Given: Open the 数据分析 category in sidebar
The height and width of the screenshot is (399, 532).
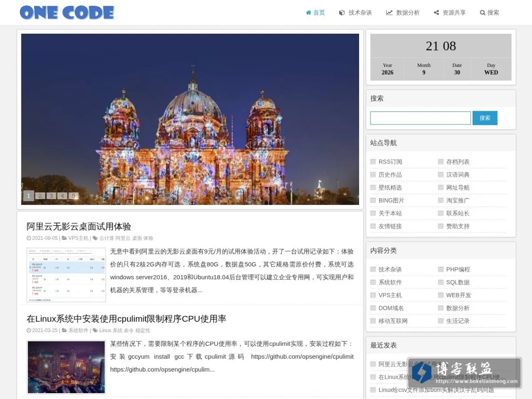Looking at the screenshot, I should pos(458,308).
